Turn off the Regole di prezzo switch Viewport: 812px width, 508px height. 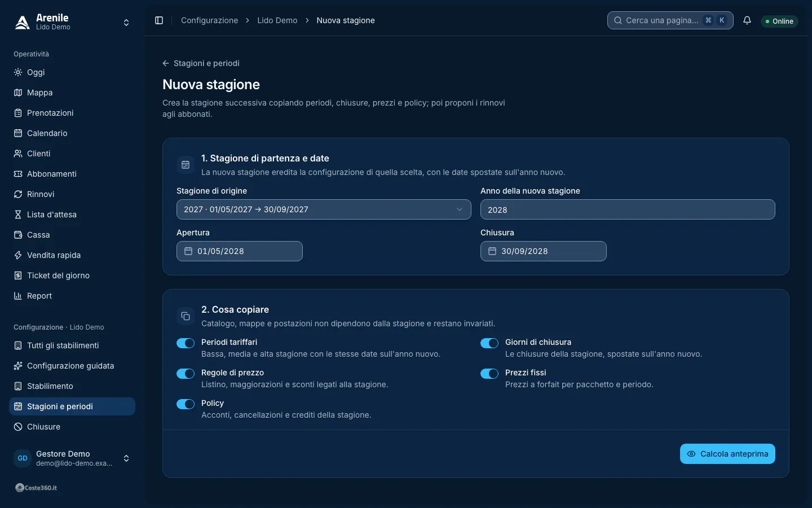pyautogui.click(x=186, y=374)
